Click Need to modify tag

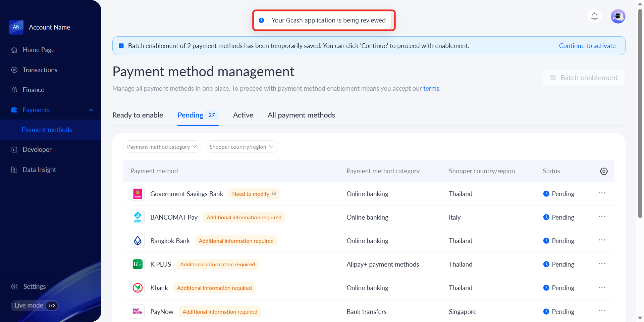(254, 194)
